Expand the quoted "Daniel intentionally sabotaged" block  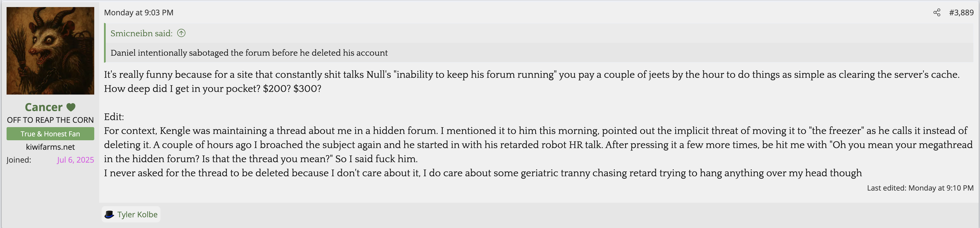tap(249, 53)
